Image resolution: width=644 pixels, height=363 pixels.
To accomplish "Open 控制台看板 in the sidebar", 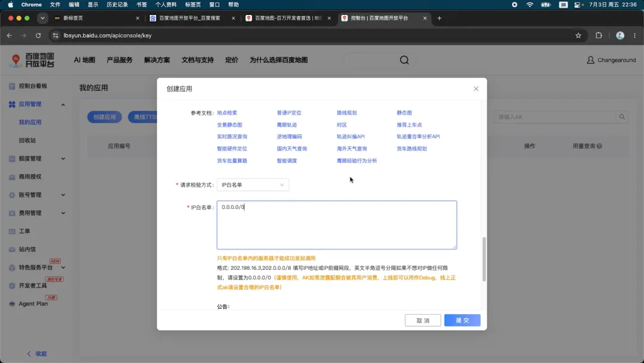I will click(33, 86).
